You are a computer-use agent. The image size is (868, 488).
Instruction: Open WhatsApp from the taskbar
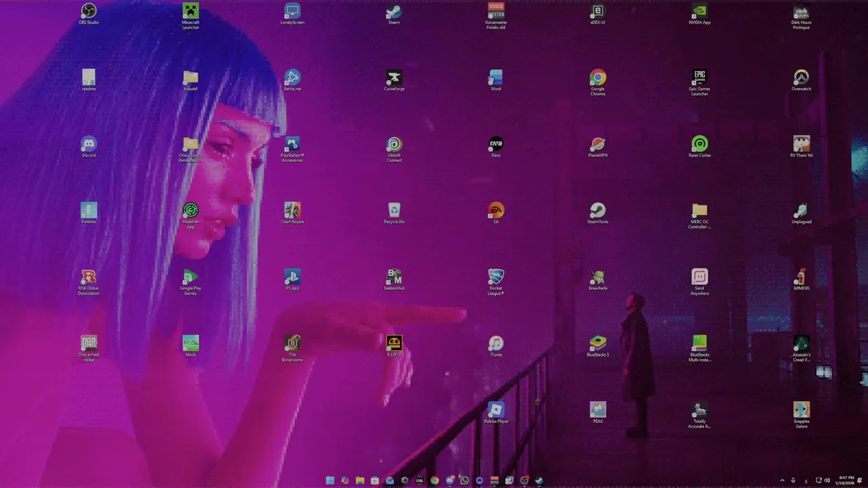[464, 481]
